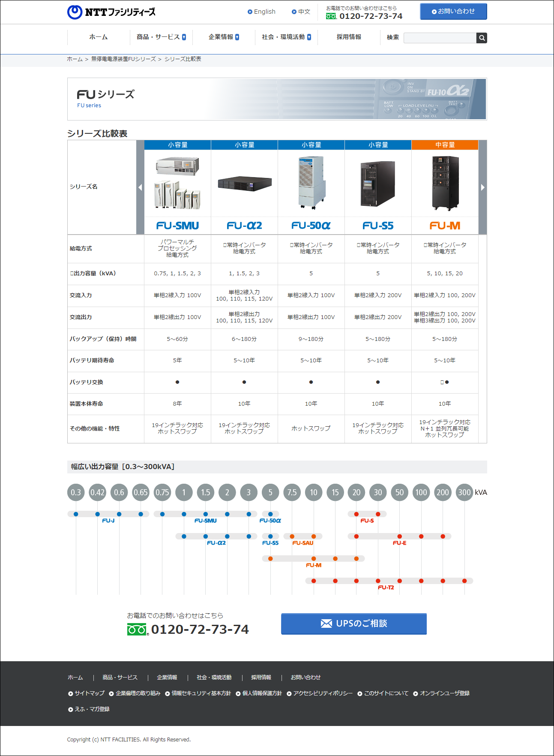The width and height of the screenshot is (554, 756).
Task: Expand the 企業情報 menu
Action: coord(224,37)
